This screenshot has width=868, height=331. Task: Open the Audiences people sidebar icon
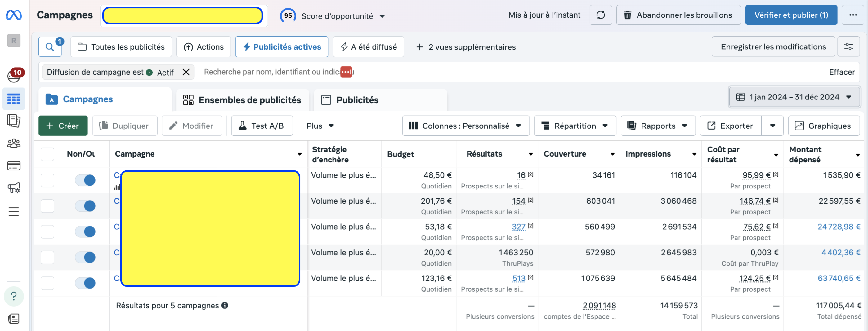pos(14,143)
